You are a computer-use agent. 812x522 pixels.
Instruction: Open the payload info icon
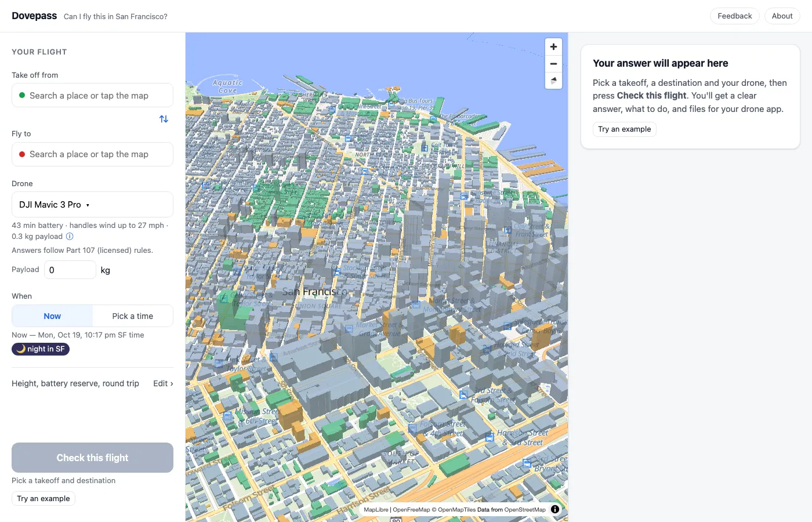click(70, 237)
